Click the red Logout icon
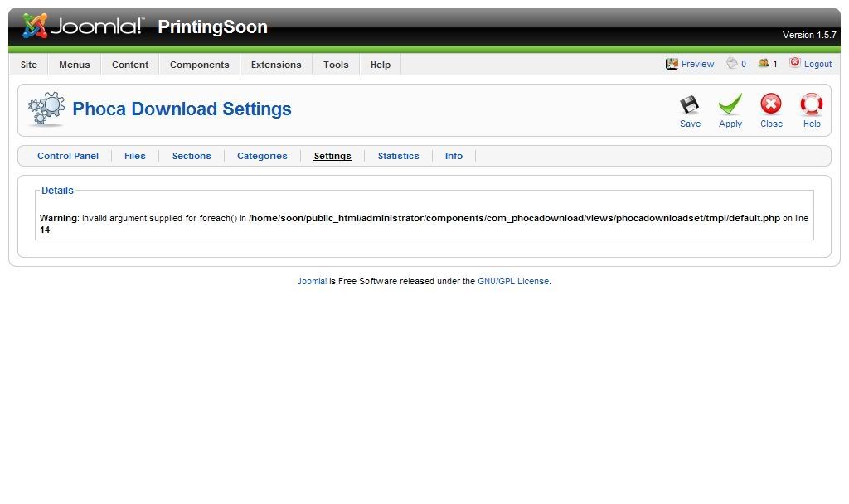The height and width of the screenshot is (504, 849). tap(794, 63)
